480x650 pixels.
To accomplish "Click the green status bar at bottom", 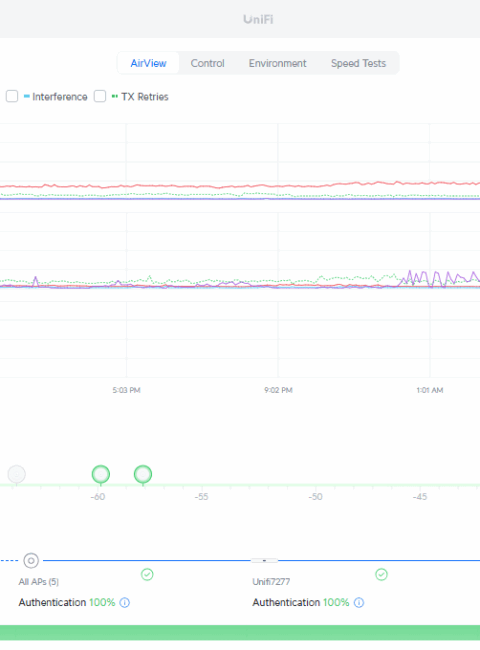I will click(240, 633).
